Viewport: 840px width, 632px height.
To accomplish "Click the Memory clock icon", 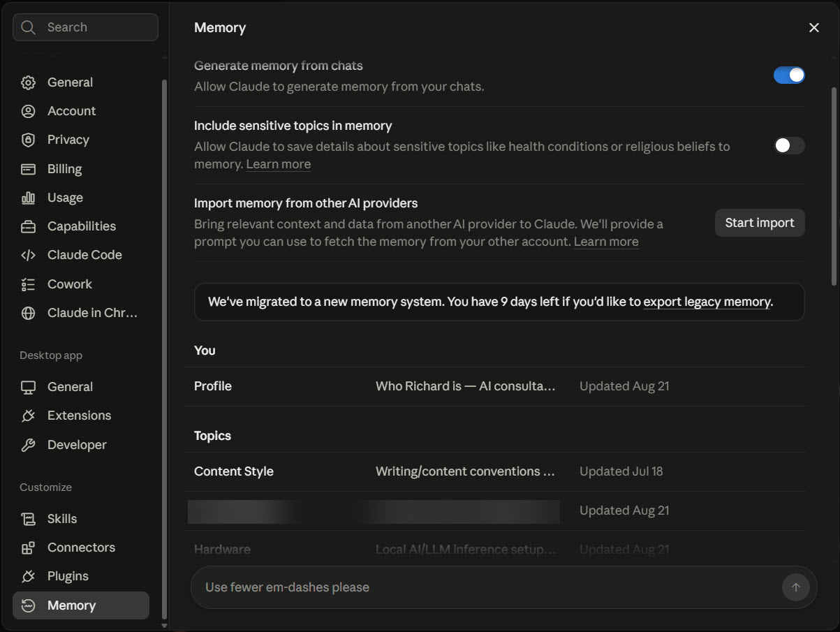I will pyautogui.click(x=28, y=605).
